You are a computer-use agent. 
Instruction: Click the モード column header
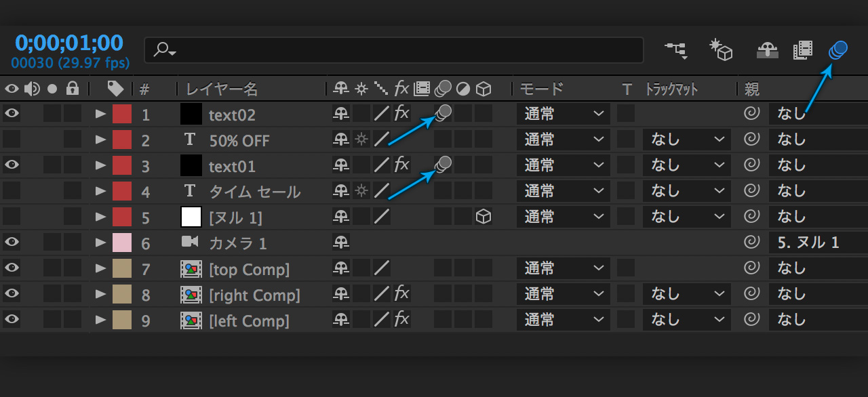tap(541, 89)
